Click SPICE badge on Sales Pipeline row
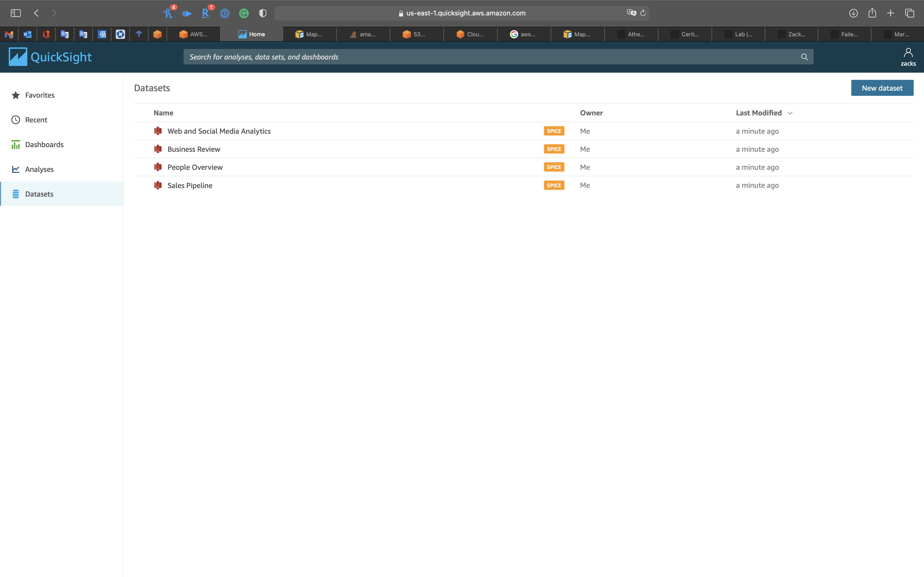This screenshot has width=924, height=577. pos(554,185)
